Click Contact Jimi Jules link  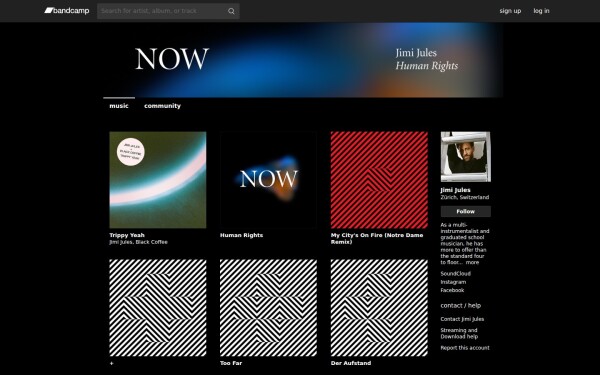pyautogui.click(x=462, y=319)
